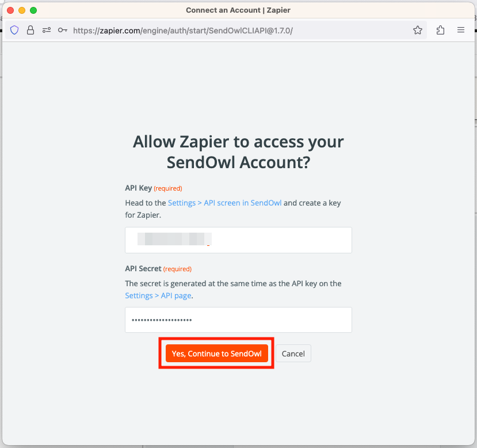Open the tracking protection shield icon
477x448 pixels.
tap(14, 30)
